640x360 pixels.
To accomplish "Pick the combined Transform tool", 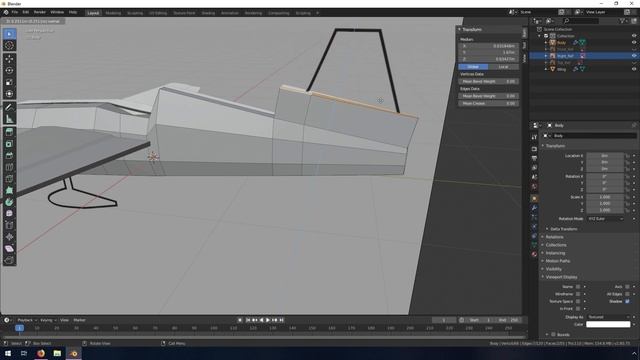I will click(9, 94).
